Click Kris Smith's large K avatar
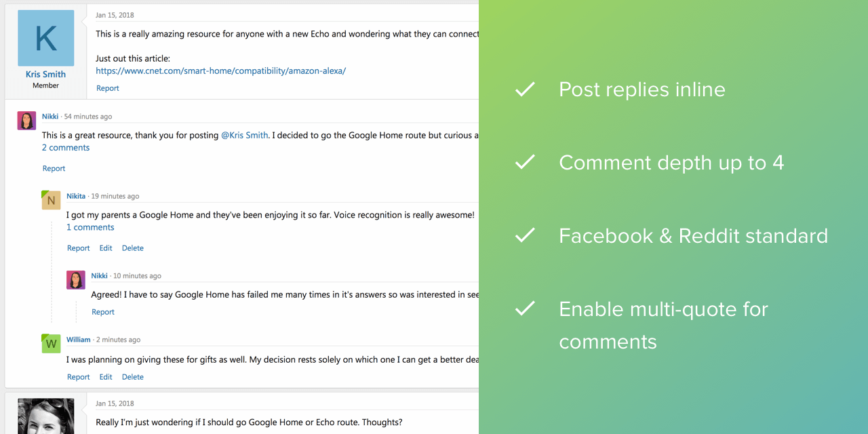The image size is (868, 434). point(45,38)
